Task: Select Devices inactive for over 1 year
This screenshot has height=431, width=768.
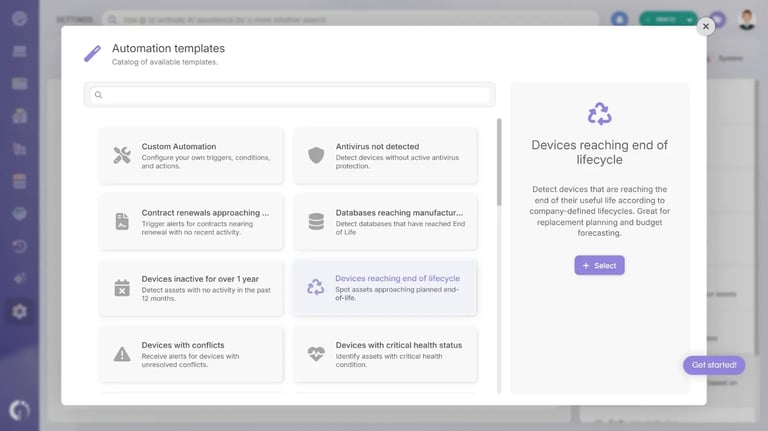Action: [191, 288]
